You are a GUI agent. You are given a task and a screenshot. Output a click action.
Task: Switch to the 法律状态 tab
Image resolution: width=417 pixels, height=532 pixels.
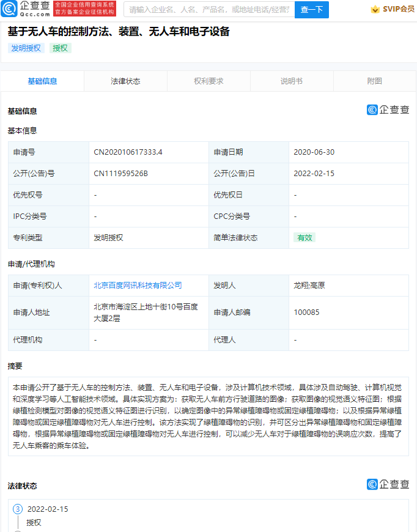point(125,81)
